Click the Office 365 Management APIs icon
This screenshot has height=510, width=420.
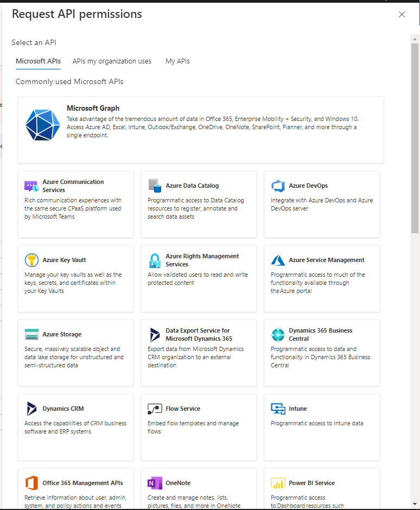[31, 483]
